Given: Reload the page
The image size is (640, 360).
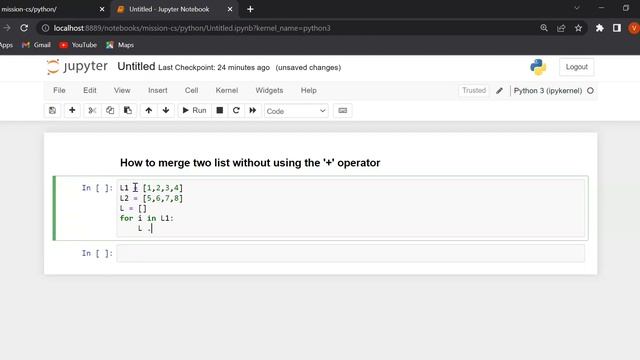Looking at the screenshot, I should 24,28.
